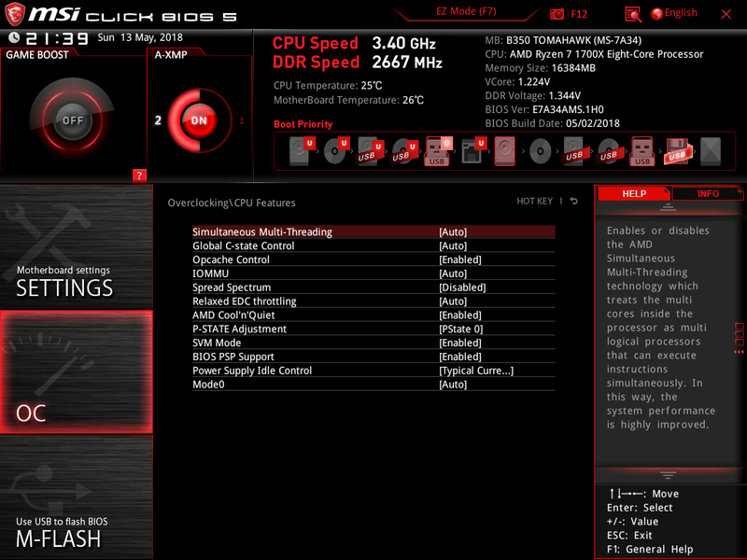Open IOMMU [Auto] setting options
This screenshot has width=747, height=560.
453,273
